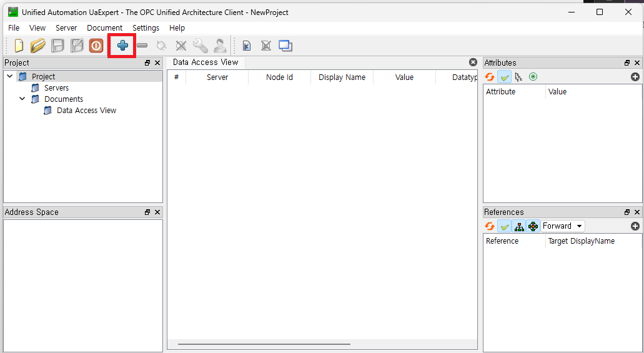Click the Data Access View horizontal scrollbar
Screen dimensions: 644x353
264,344
